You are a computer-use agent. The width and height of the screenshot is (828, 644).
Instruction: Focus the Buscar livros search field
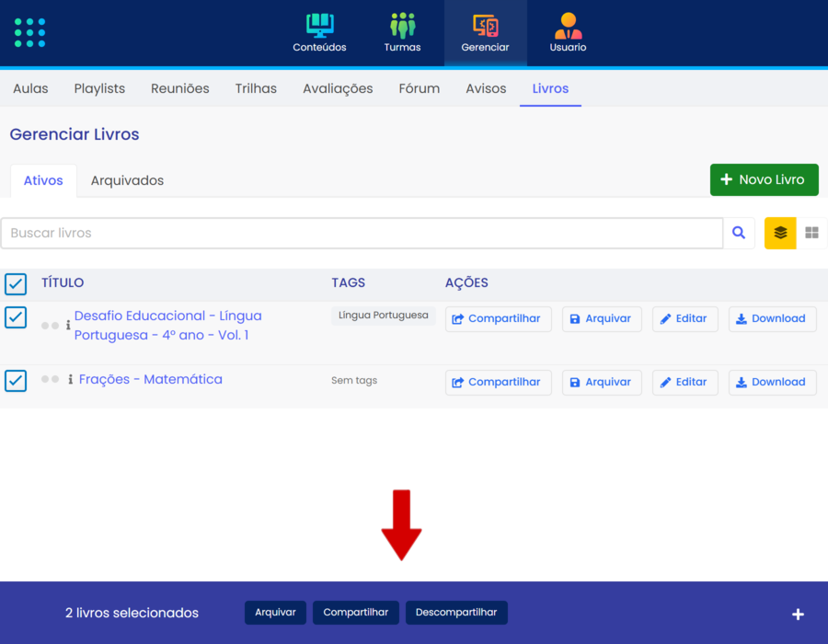[362, 234]
